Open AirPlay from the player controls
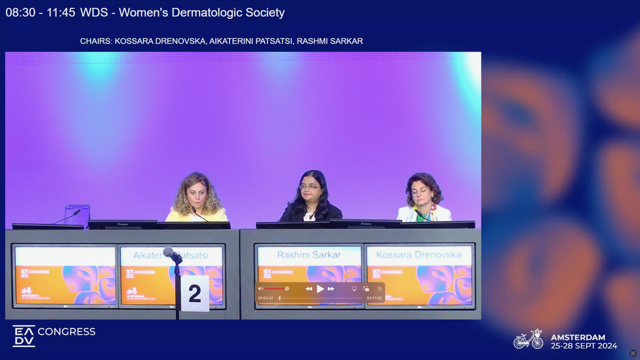Viewport: 640px width, 360px height. [354, 289]
